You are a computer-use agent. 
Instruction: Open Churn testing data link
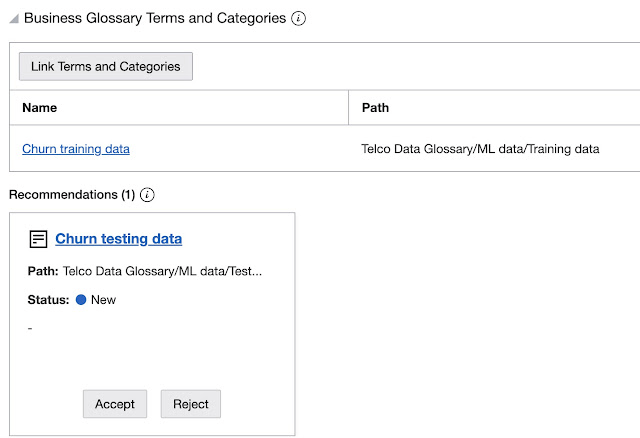click(119, 239)
